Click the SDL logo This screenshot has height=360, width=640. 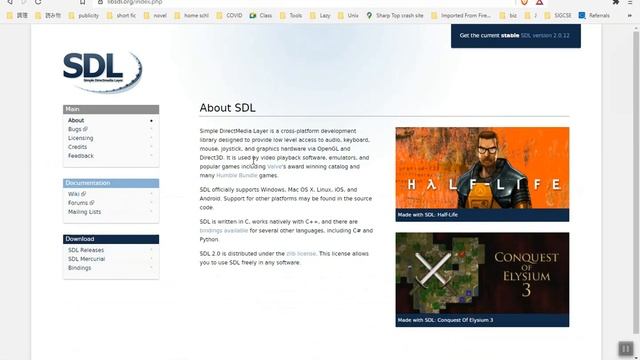(x=102, y=72)
